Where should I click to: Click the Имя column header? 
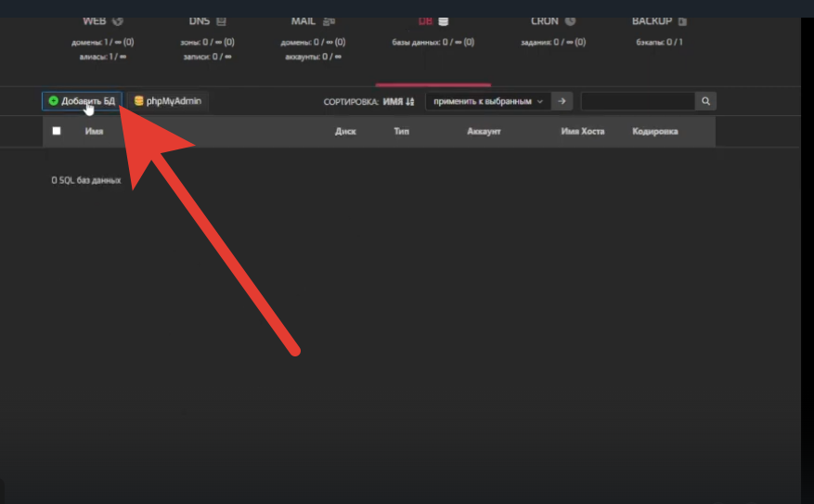(94, 132)
